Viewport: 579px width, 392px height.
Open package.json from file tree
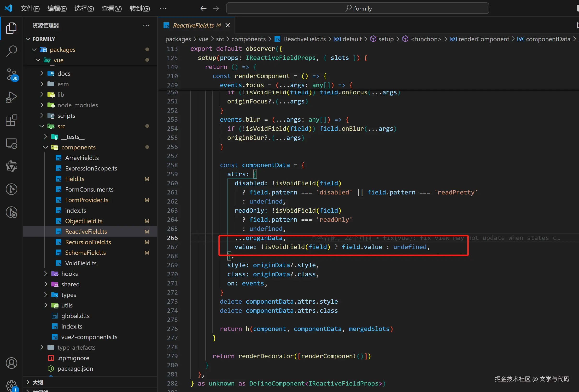click(75, 369)
